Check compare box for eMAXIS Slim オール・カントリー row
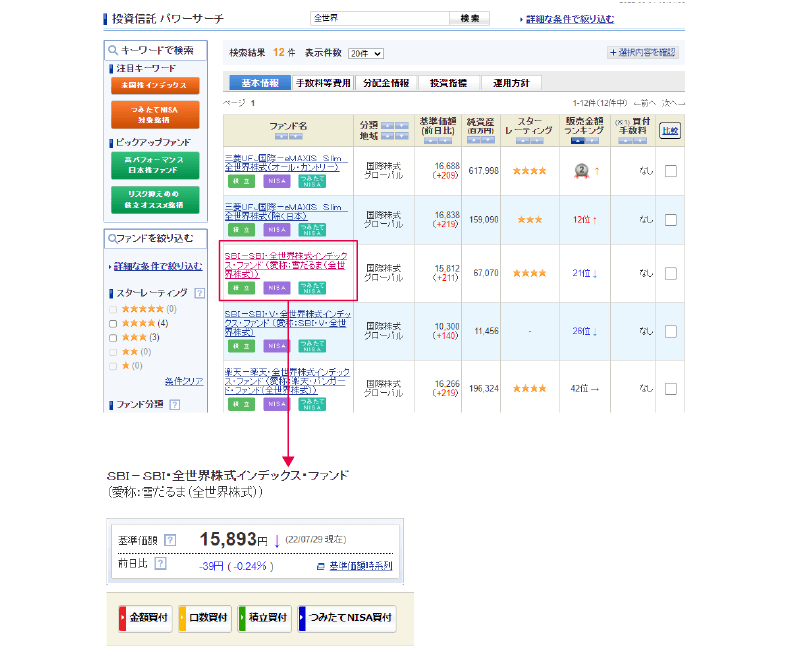Viewport: 801px width, 652px height. tap(671, 171)
